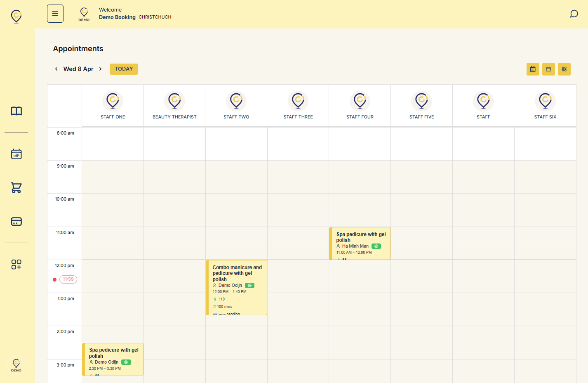Open Ha Minh Man's Spa pedicure appointment

(360, 244)
